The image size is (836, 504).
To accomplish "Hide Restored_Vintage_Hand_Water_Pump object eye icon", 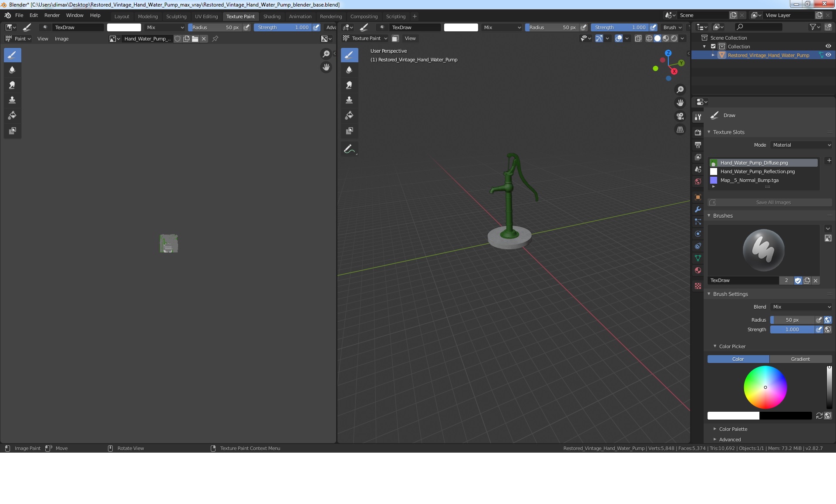I will pos(828,55).
